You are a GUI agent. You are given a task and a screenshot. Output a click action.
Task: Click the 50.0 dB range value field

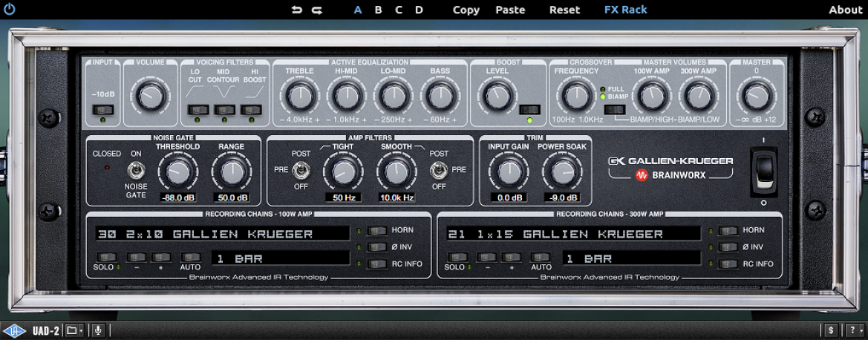pos(232,197)
